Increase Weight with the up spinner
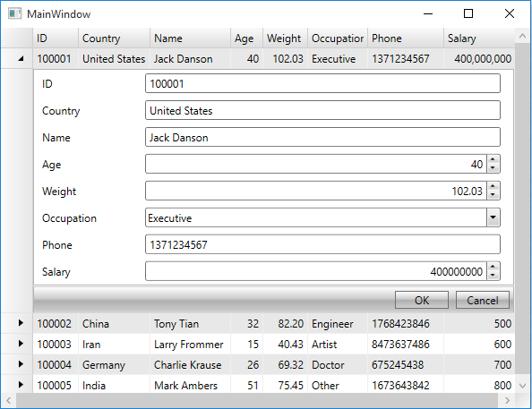This screenshot has width=532, height=409. pos(493,186)
